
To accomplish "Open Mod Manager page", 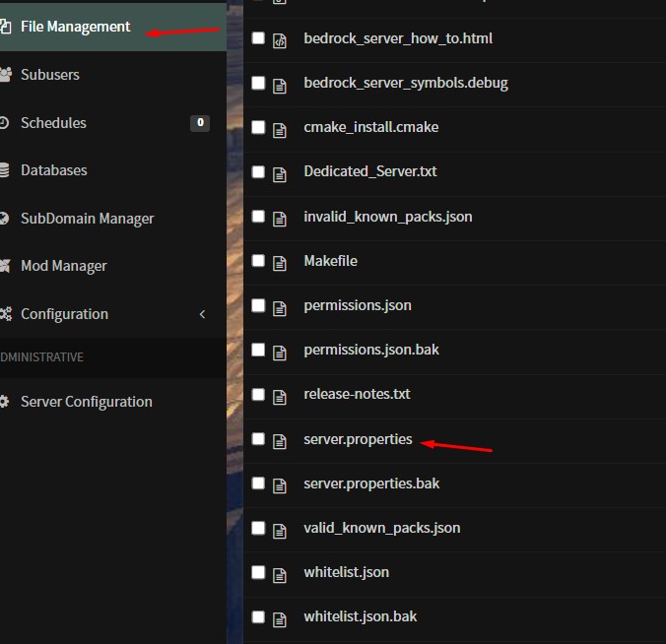I will tap(64, 266).
